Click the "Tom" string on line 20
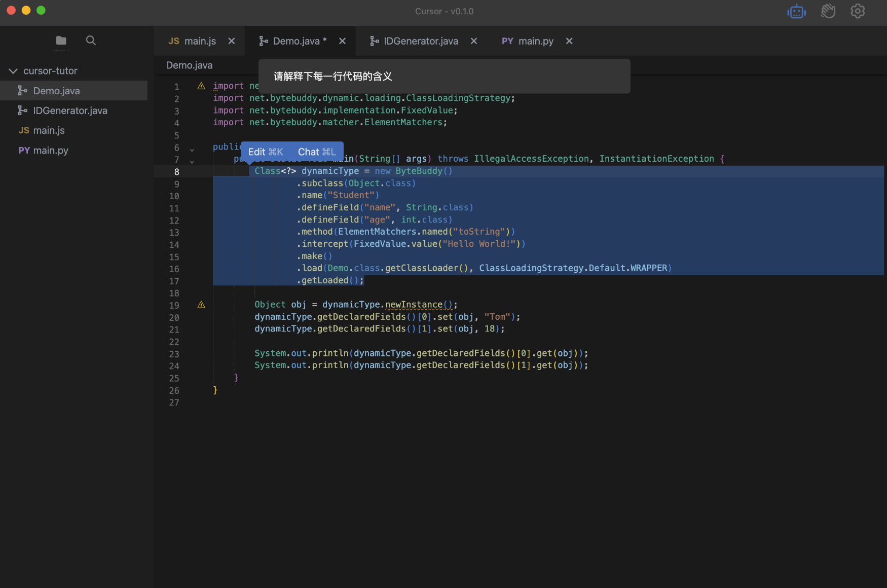This screenshot has height=588, width=887. click(497, 317)
